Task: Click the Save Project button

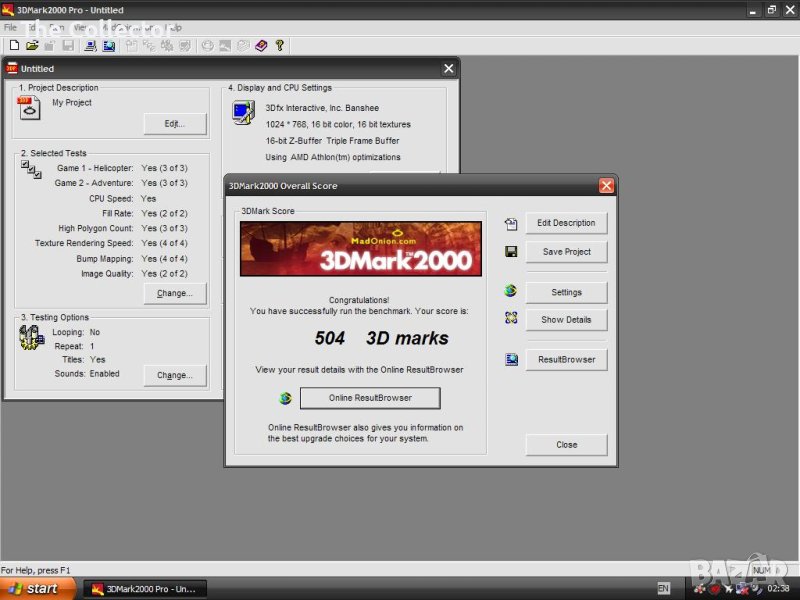Action: click(x=566, y=252)
